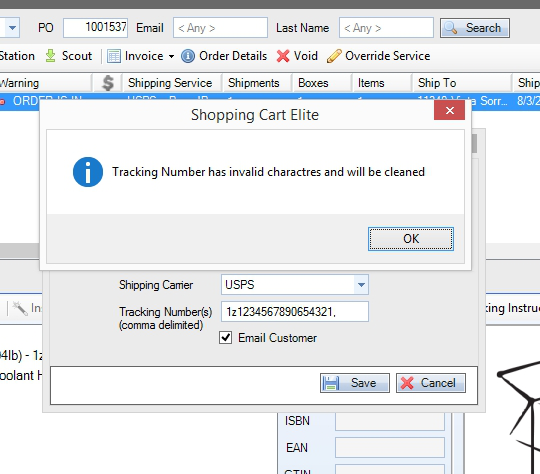
Task: Sort by Shipping Service column header
Action: coord(172,83)
